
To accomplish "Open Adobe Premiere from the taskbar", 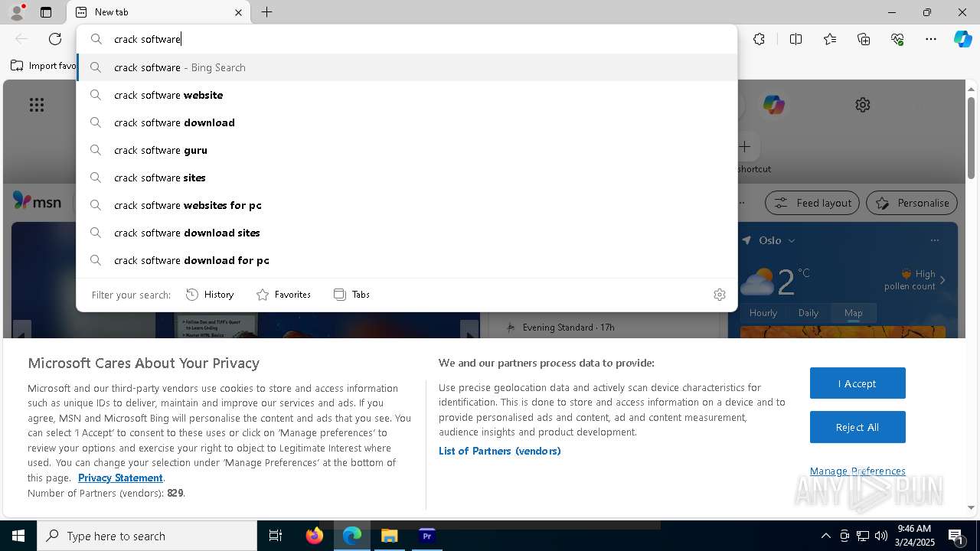I will click(427, 536).
